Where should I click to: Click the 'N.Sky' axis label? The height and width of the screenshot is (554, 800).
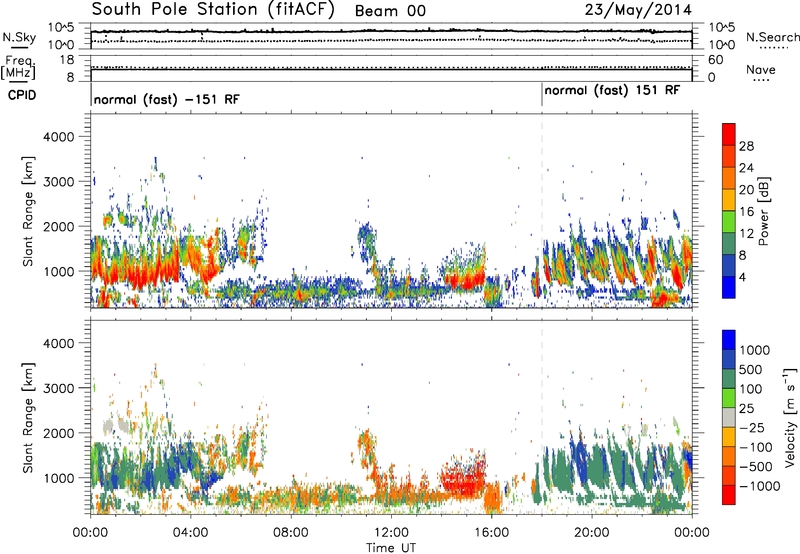(19, 37)
